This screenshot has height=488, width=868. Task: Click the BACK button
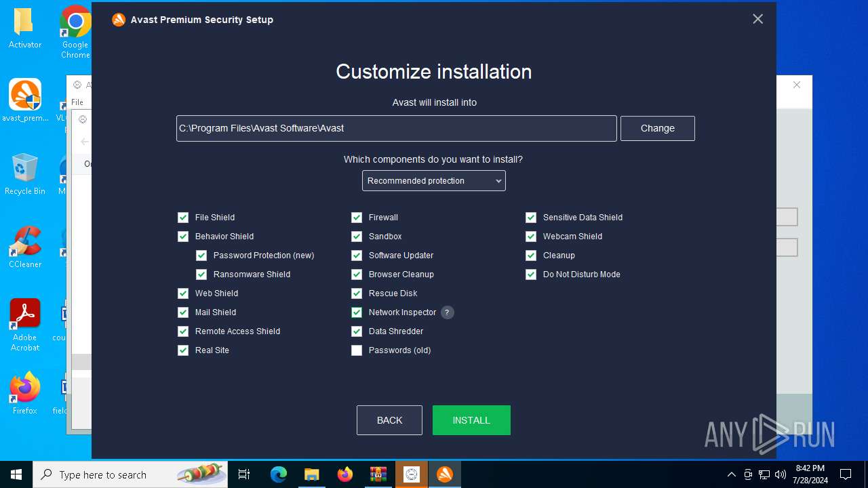389,420
